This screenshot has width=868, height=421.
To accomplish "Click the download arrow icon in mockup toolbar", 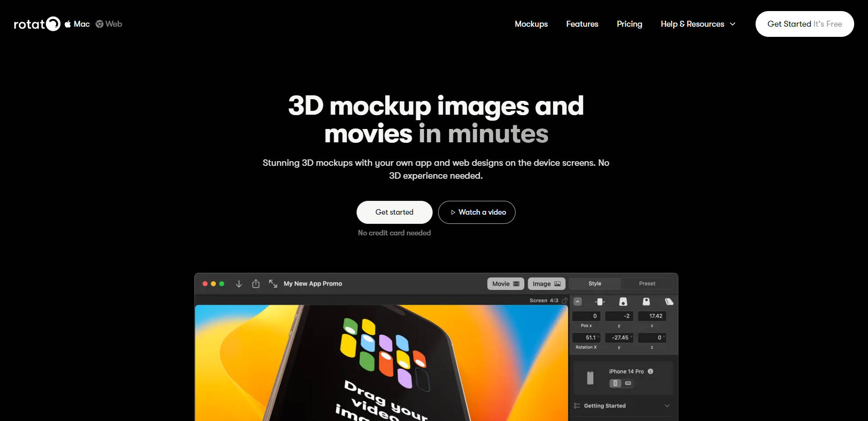I will pyautogui.click(x=239, y=284).
